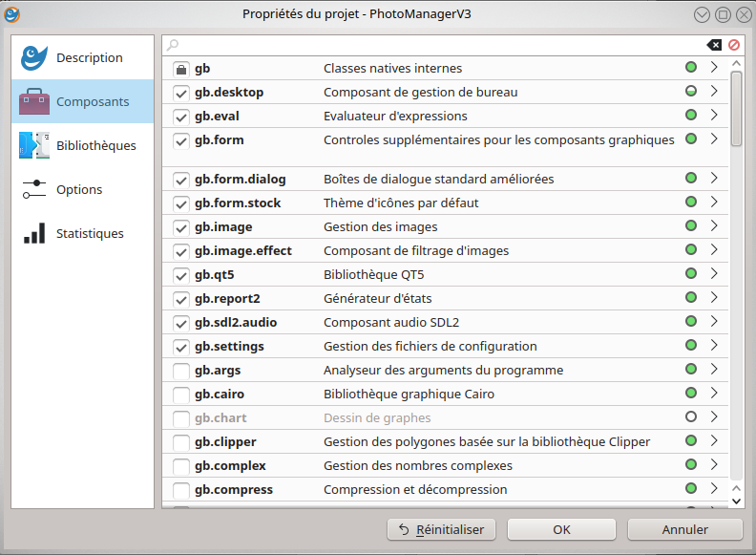Click the red cancel filter icon

point(734,45)
